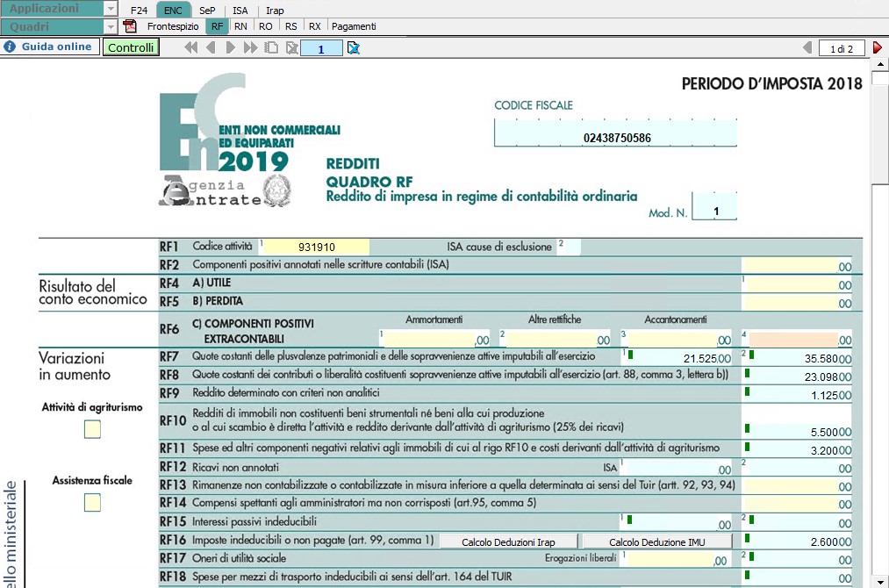Image resolution: width=889 pixels, height=588 pixels.
Task: Click the Codice fiscale field 02438750586
Action: [616, 133]
